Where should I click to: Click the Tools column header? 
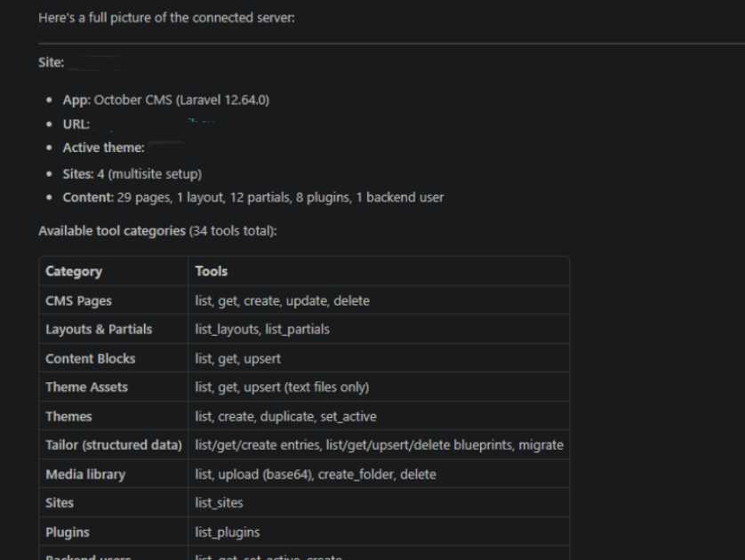click(x=211, y=271)
